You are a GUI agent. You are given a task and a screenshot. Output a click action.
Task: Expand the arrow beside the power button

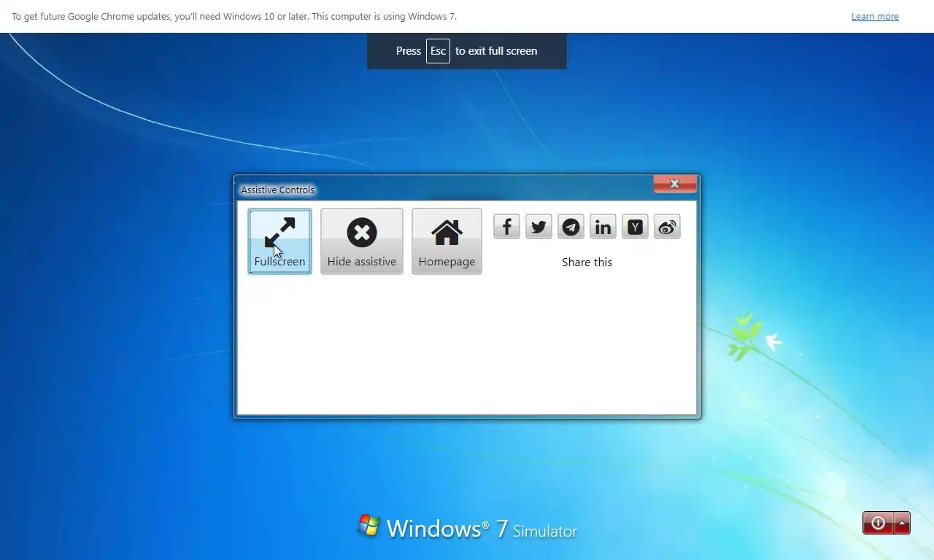[903, 523]
